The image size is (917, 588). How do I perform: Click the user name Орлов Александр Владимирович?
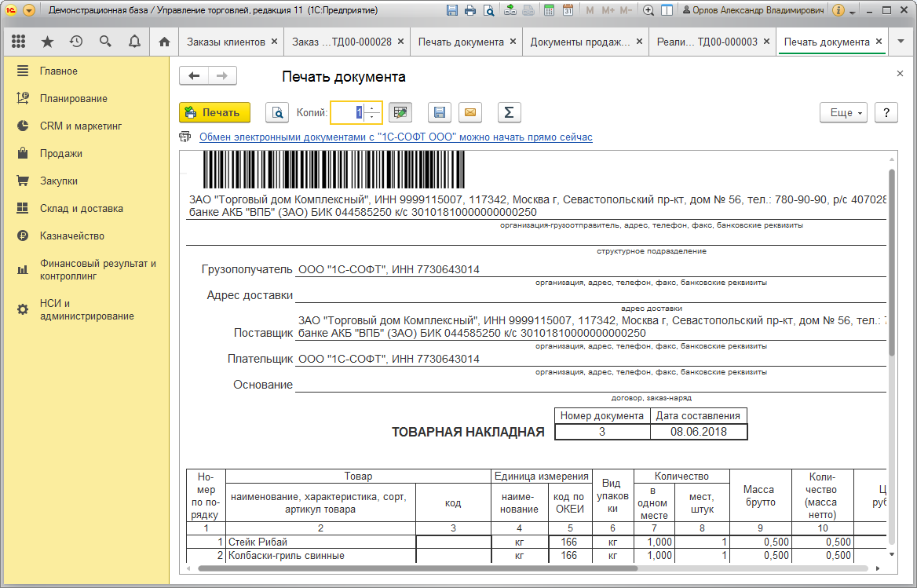[x=753, y=10]
